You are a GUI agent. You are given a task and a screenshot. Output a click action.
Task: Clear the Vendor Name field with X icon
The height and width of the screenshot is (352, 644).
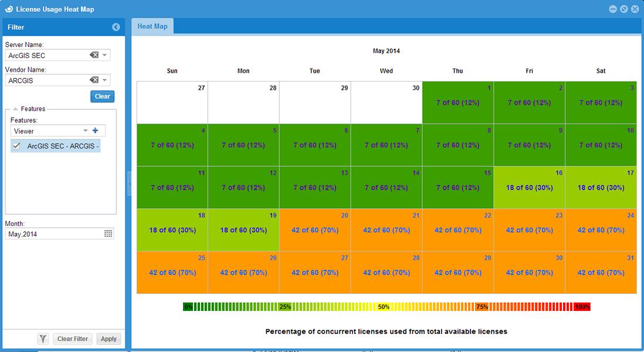[94, 80]
